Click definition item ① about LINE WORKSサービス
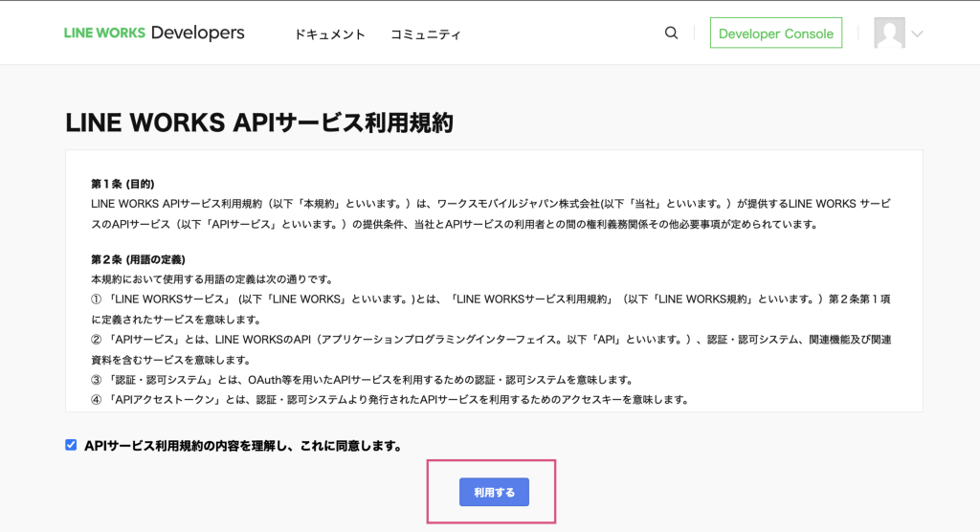This screenshot has height=532, width=980. pyautogui.click(x=494, y=299)
